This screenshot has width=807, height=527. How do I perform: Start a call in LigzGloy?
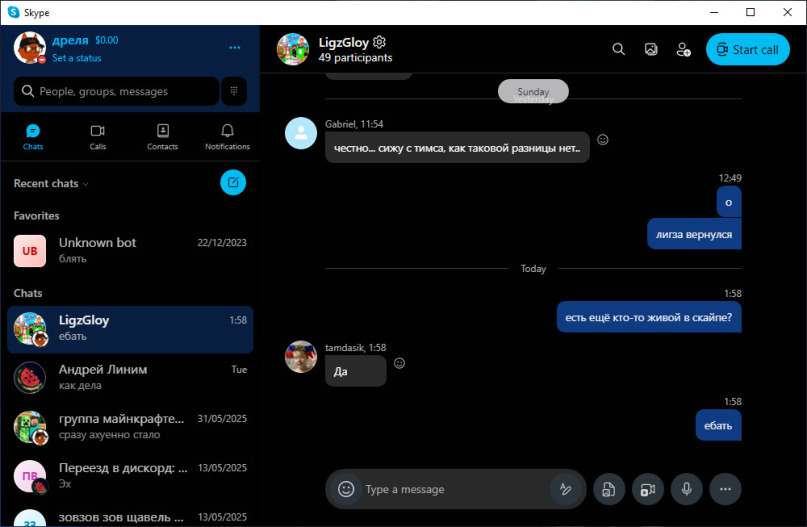coord(748,49)
